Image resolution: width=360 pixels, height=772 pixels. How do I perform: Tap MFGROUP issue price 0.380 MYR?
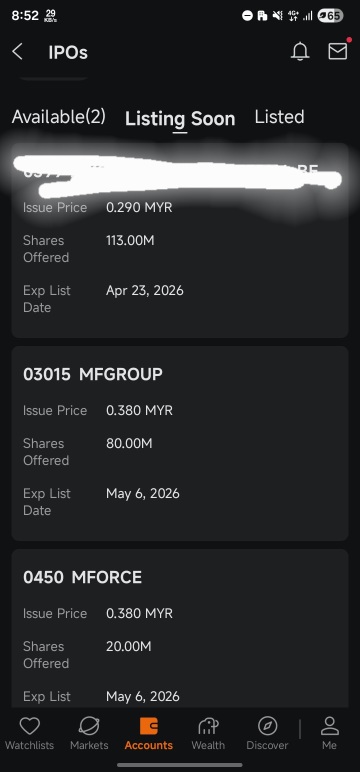tap(139, 410)
